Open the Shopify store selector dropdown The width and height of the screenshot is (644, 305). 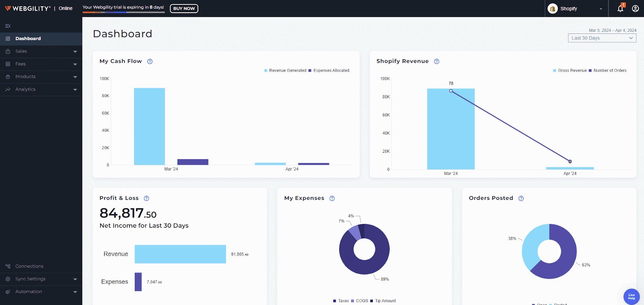tap(576, 8)
